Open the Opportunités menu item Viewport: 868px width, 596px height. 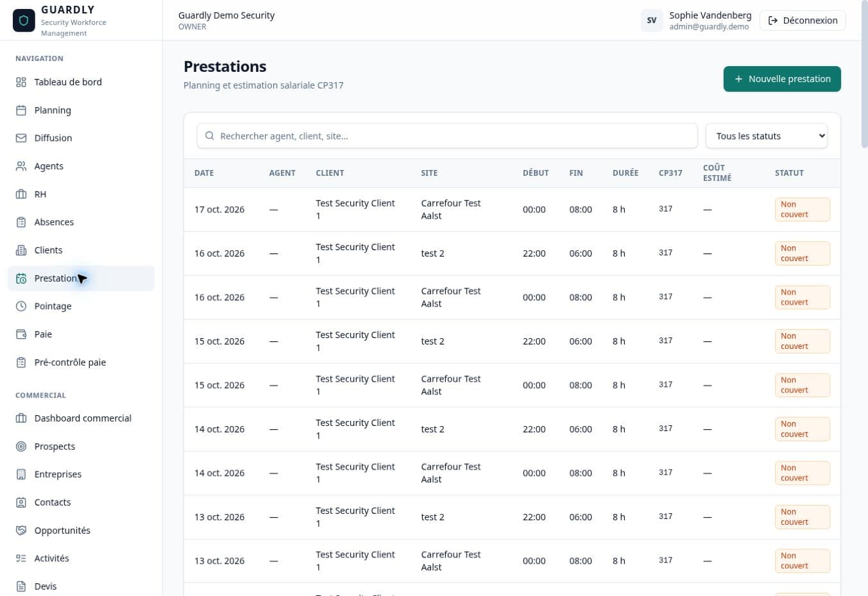tap(81, 531)
